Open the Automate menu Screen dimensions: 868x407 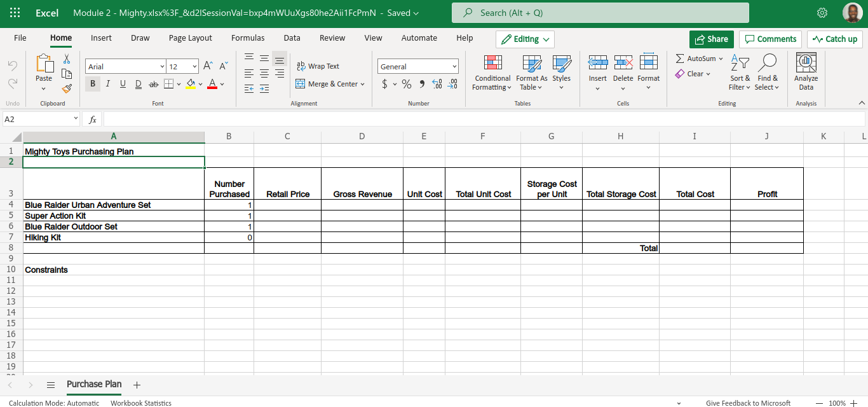[419, 38]
